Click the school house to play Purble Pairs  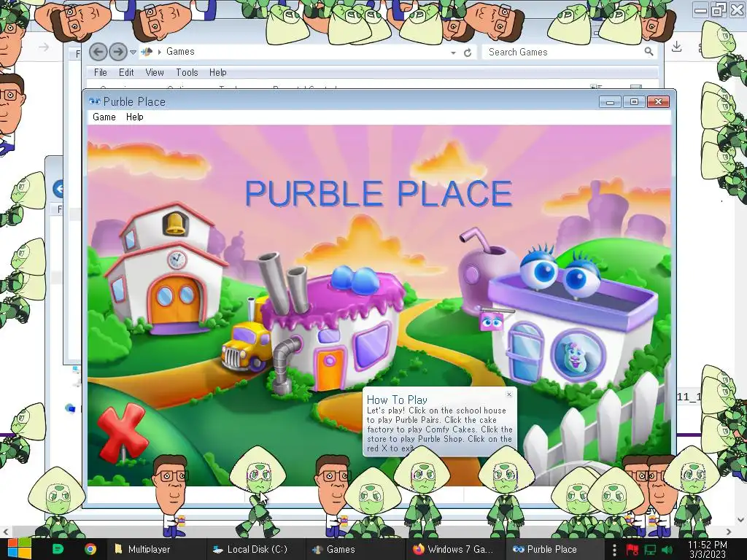tap(164, 269)
